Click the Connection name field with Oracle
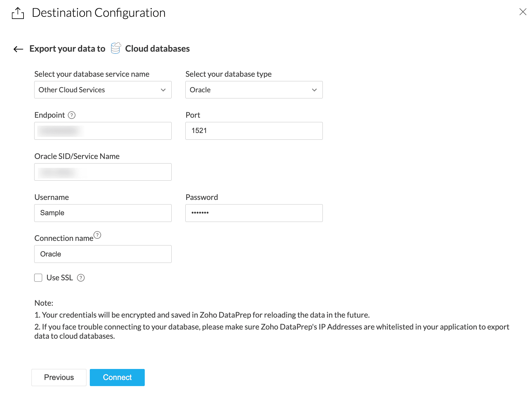This screenshot has height=398, width=532. tap(103, 254)
